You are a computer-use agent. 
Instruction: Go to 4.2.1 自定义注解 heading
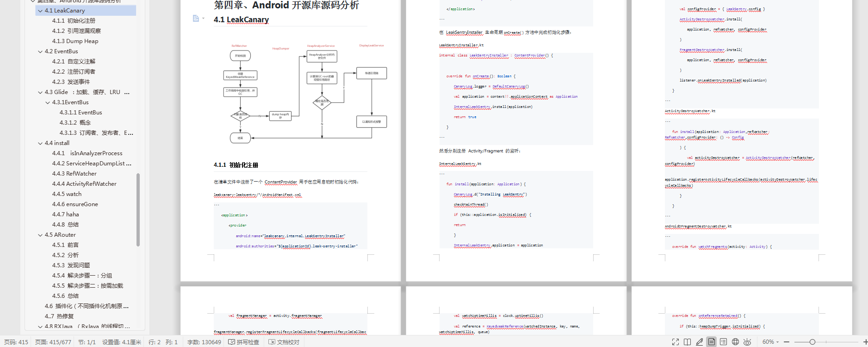(74, 61)
